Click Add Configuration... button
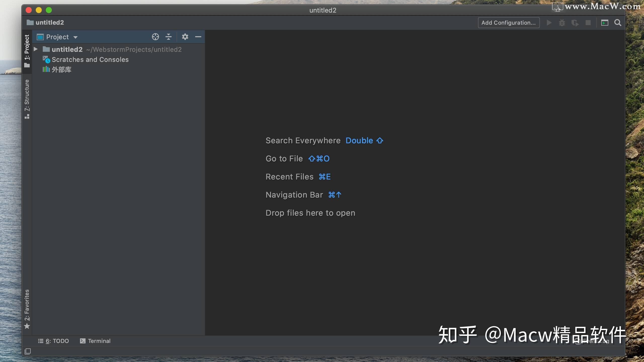The width and height of the screenshot is (644, 362). coord(509,23)
